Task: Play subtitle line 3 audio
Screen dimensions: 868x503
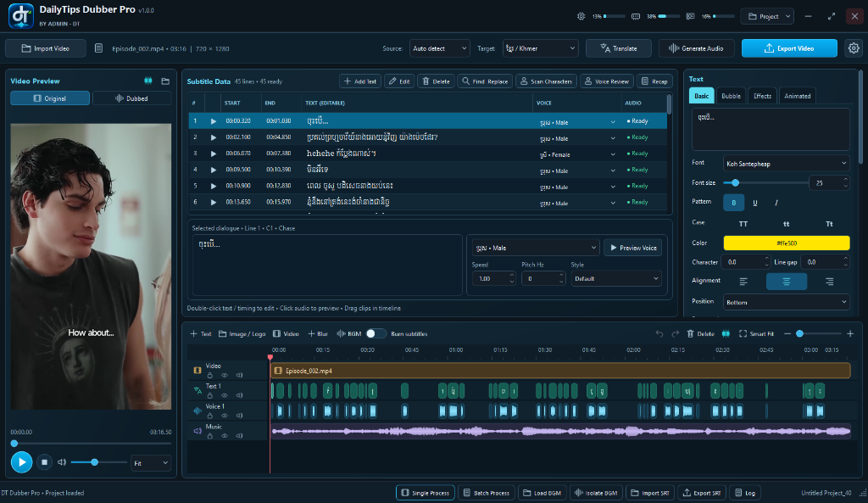Action: tap(213, 154)
